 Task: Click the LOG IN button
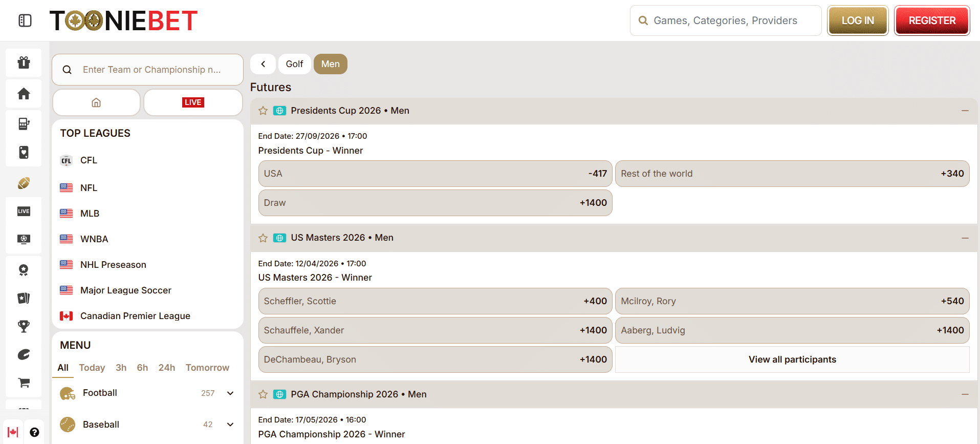(858, 20)
